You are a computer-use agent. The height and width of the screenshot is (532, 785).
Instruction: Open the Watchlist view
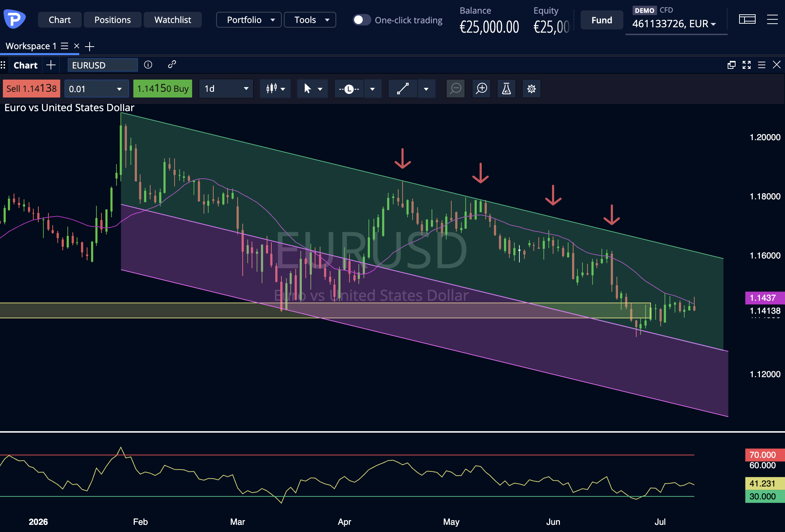[173, 20]
